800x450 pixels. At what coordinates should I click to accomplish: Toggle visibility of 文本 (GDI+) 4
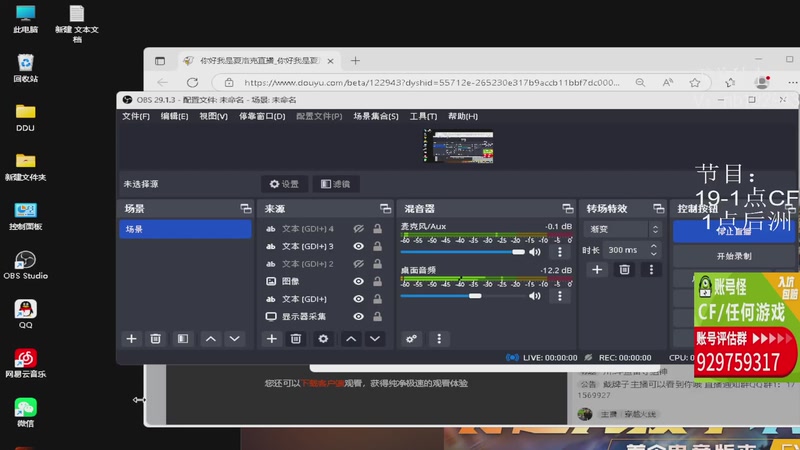tap(359, 229)
